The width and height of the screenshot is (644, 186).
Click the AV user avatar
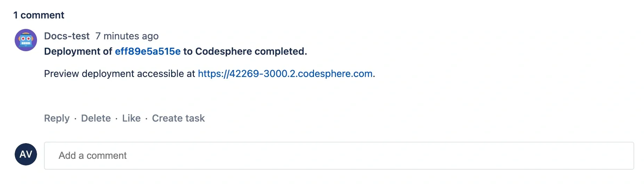(26, 154)
